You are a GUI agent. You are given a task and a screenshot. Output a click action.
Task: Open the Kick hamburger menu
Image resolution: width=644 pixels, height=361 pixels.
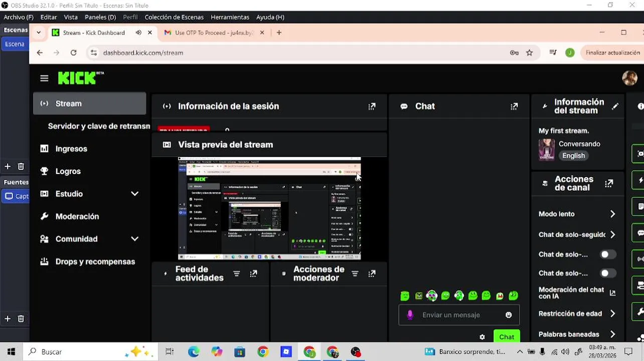pyautogui.click(x=44, y=78)
